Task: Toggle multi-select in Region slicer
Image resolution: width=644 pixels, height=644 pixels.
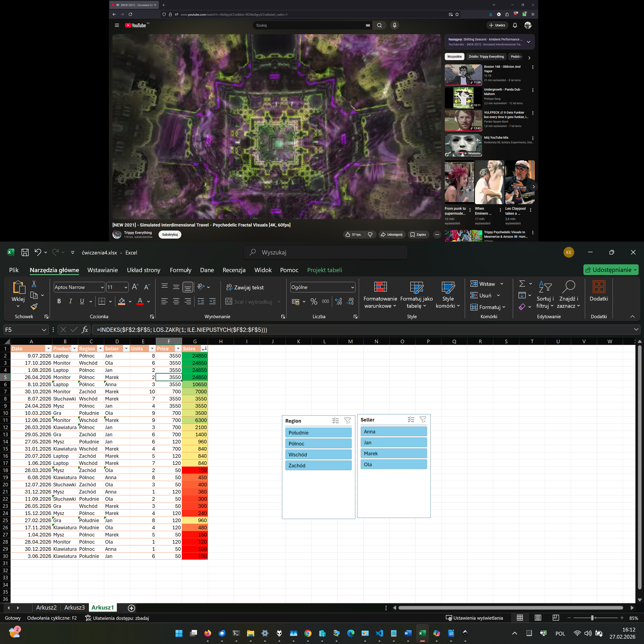Action: [x=336, y=421]
